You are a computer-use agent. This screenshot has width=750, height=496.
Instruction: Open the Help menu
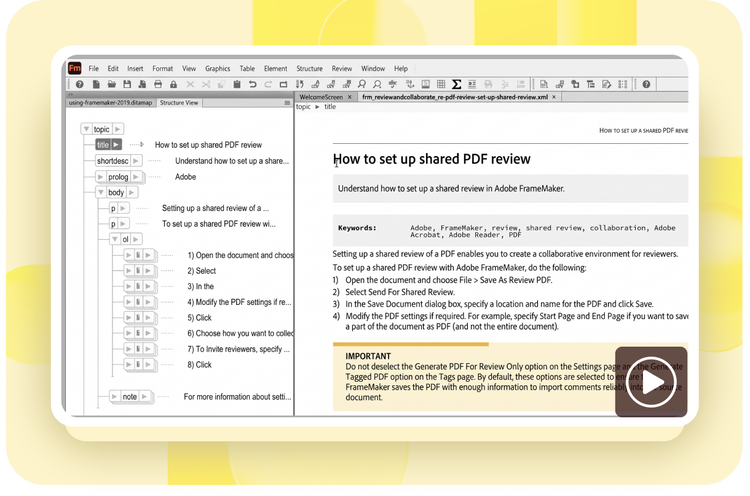401,68
